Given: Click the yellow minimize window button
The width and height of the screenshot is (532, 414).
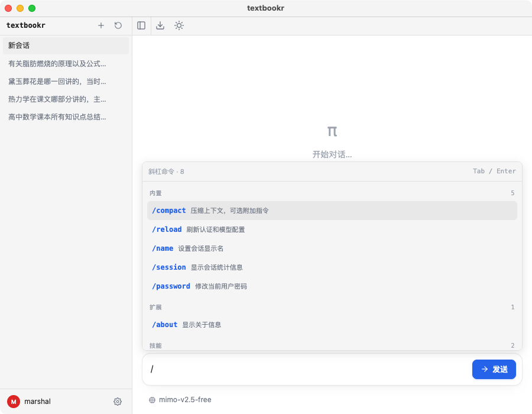Looking at the screenshot, I should click(x=20, y=8).
